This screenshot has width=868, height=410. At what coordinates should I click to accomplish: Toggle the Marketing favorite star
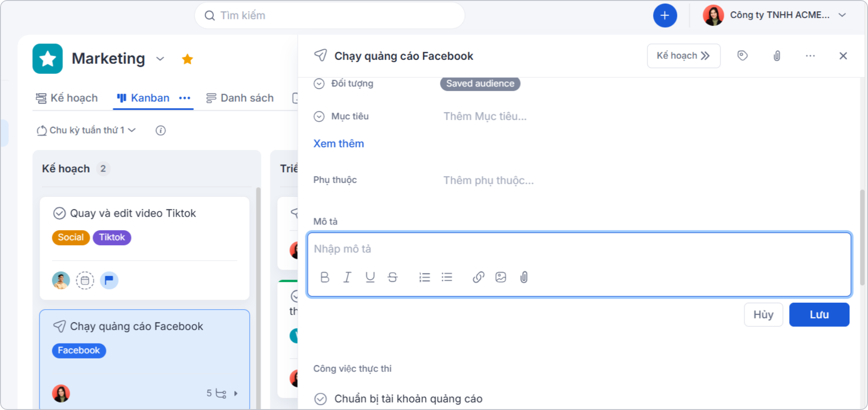click(187, 59)
